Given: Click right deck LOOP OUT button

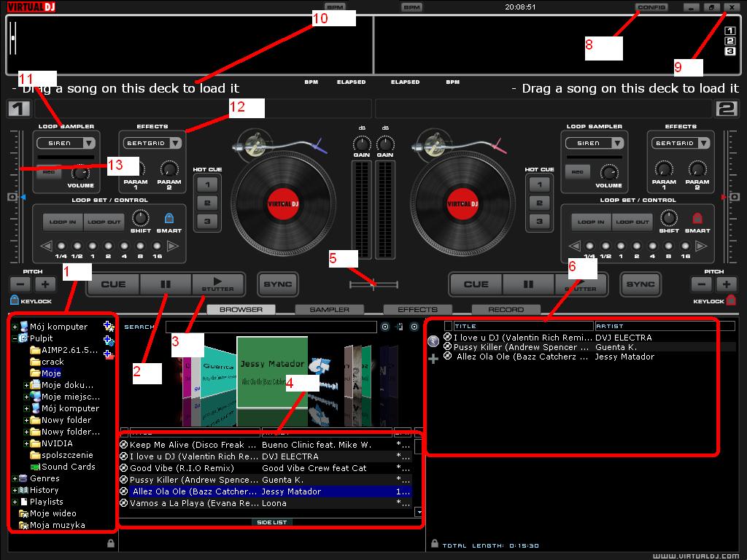Looking at the screenshot, I should (x=632, y=222).
